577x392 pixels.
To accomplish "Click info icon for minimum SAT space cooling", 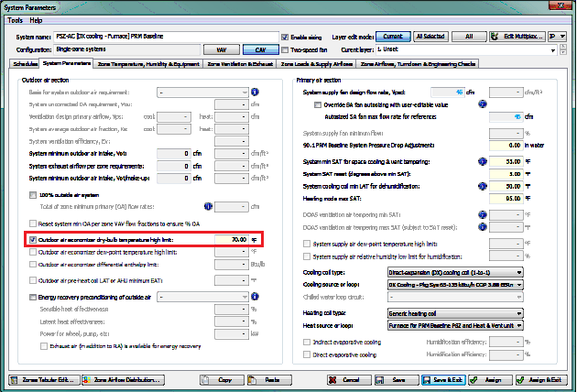I will pos(482,160).
